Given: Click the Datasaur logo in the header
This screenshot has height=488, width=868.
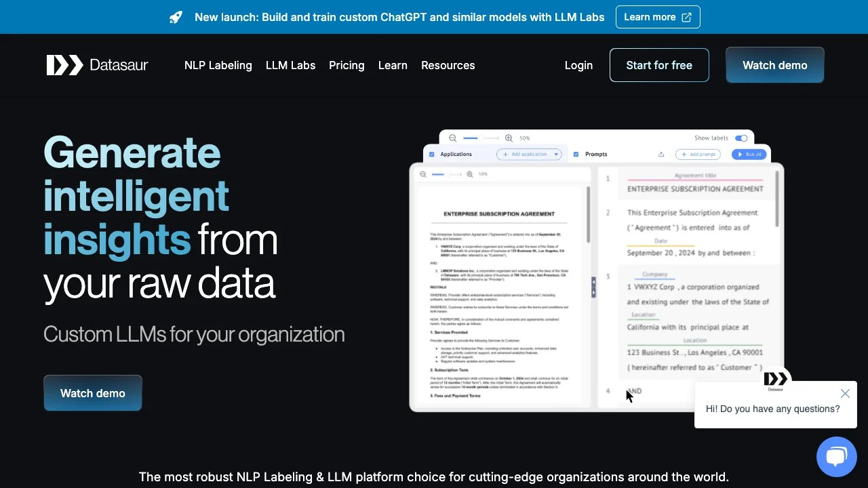Looking at the screenshot, I should [x=97, y=65].
